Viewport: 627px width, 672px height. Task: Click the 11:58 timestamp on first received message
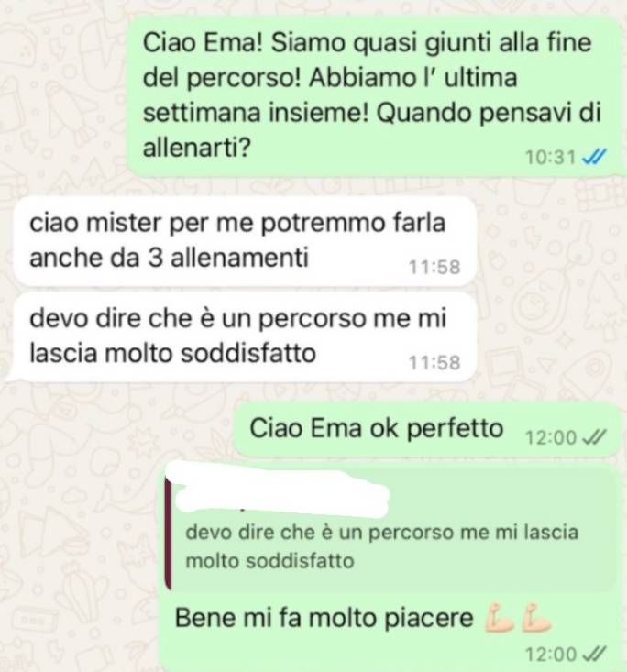[434, 267]
